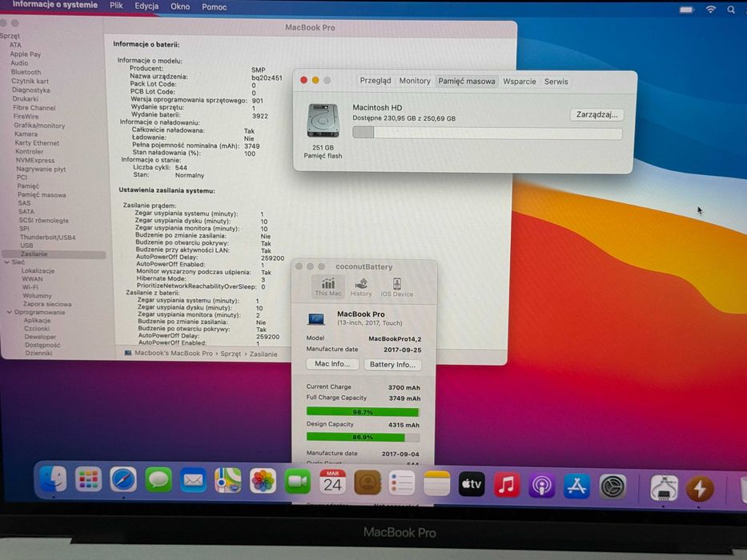The image size is (747, 560).
Task: Switch to the Przegląd tab
Action: click(x=376, y=81)
